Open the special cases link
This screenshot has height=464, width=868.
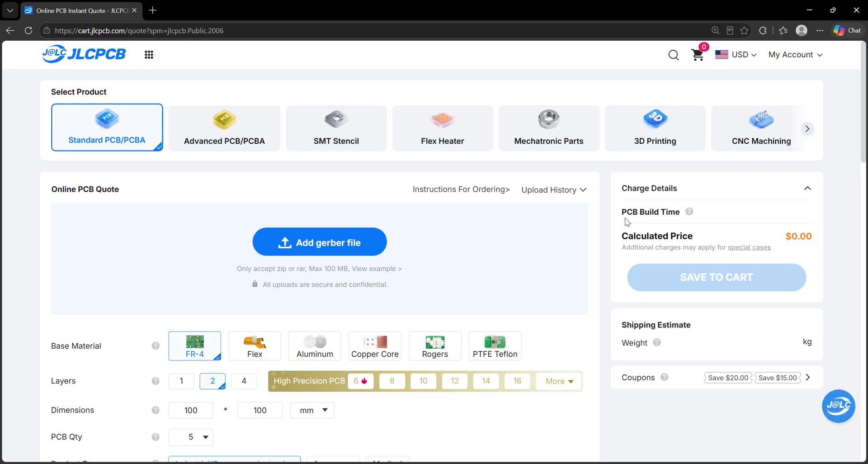(749, 247)
